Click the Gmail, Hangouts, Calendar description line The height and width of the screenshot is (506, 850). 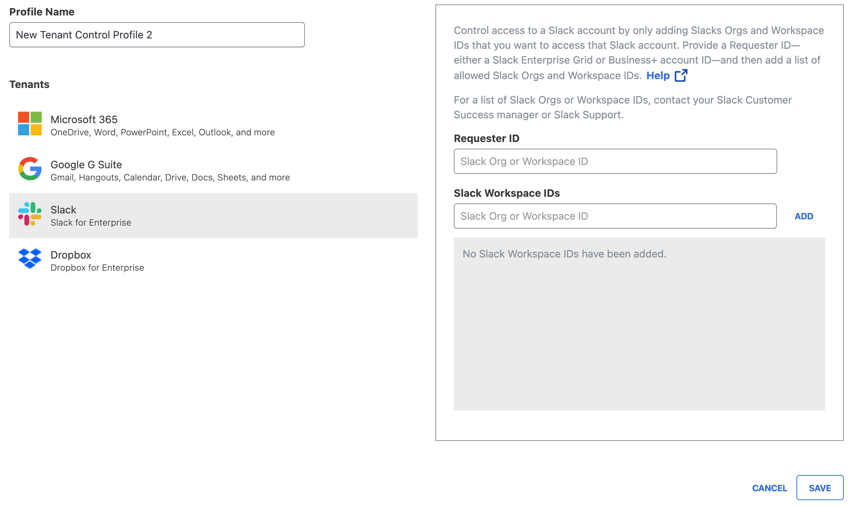(x=170, y=177)
